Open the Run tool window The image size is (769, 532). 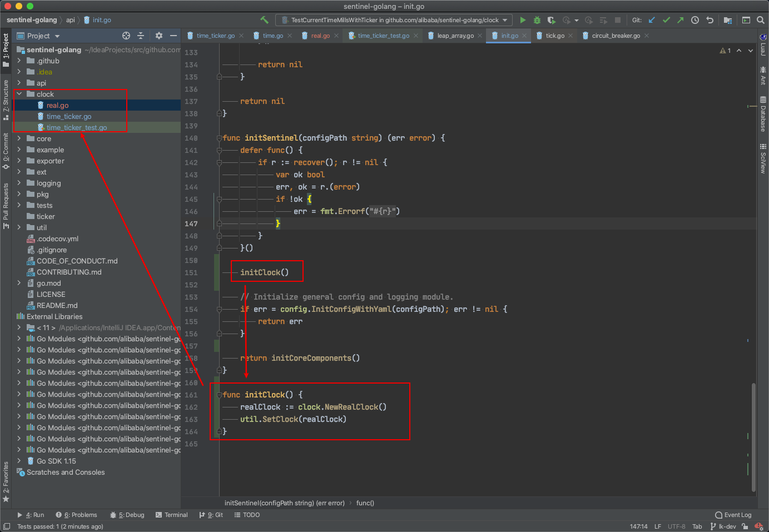[x=31, y=515]
